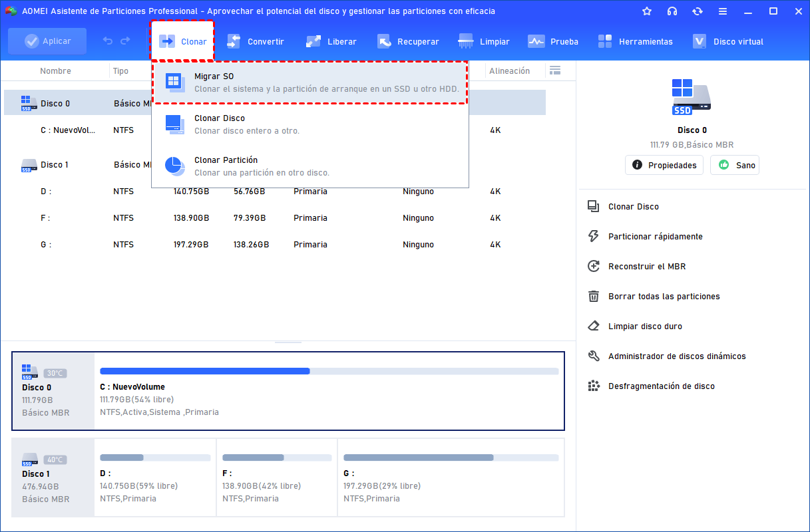
Task: Click the Propiedades button
Action: [664, 165]
